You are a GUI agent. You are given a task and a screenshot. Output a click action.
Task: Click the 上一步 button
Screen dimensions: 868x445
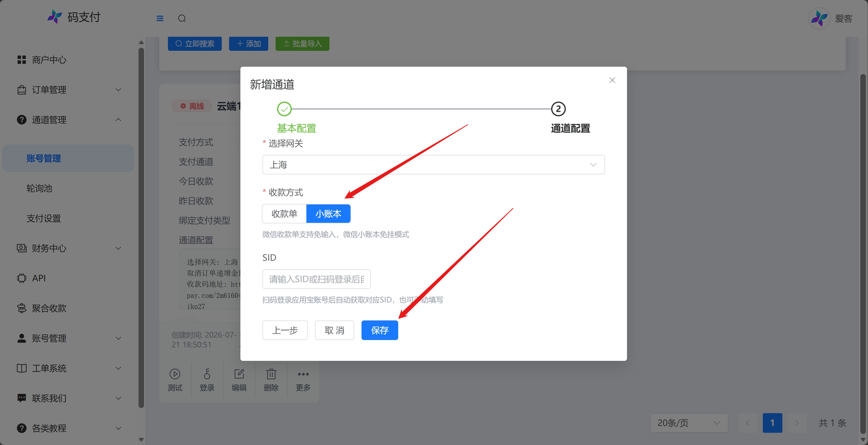coord(285,330)
